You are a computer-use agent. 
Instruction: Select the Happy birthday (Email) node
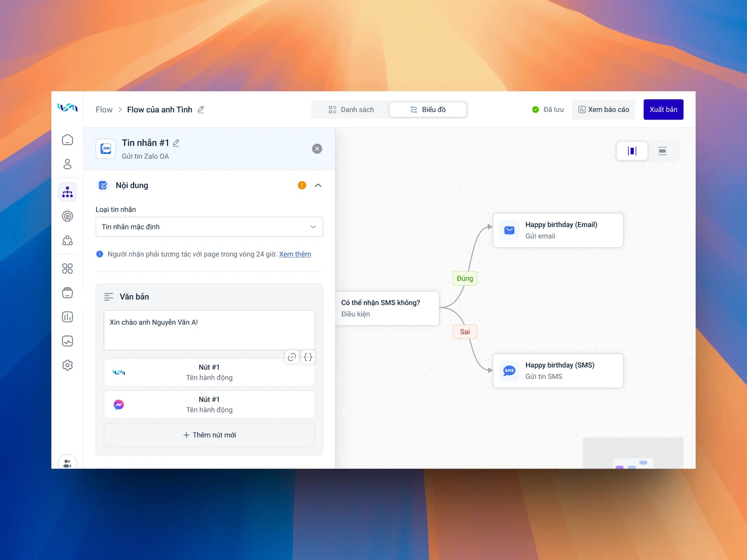pos(558,230)
